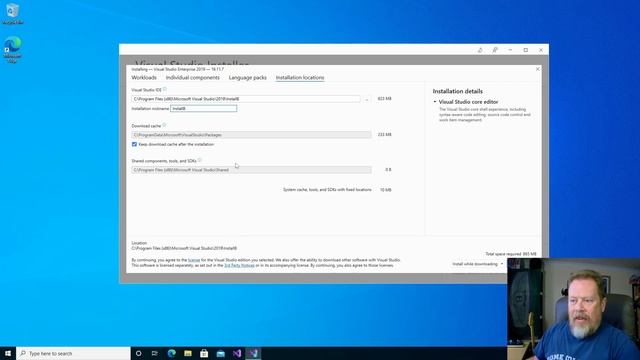Select the Installation locations tab
Image resolution: width=640 pixels, height=360 pixels.
pyautogui.click(x=300, y=78)
